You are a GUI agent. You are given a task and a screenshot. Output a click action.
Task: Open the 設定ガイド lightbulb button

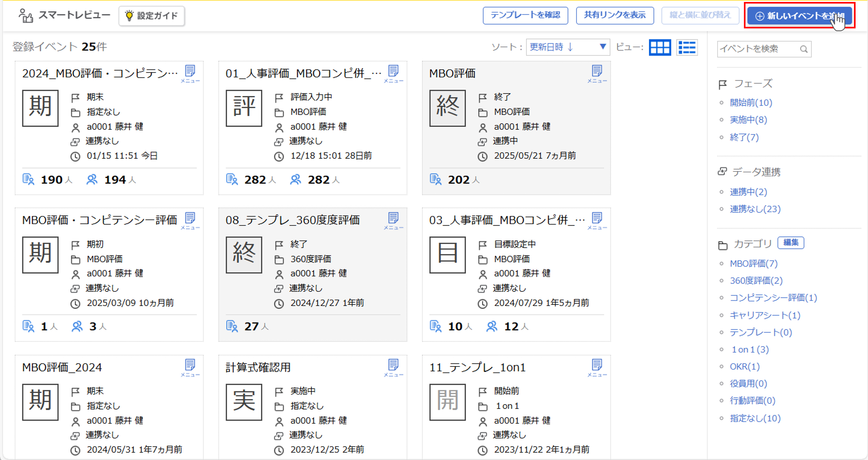click(x=151, y=16)
